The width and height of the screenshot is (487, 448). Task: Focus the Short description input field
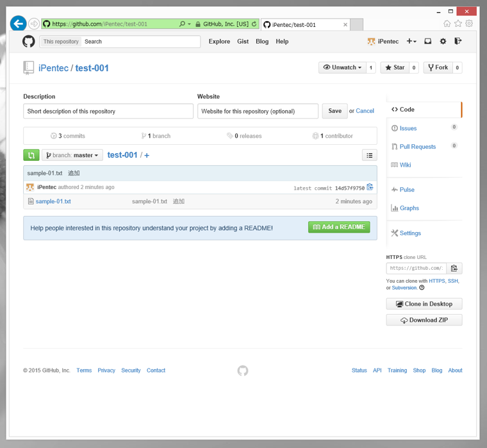108,112
